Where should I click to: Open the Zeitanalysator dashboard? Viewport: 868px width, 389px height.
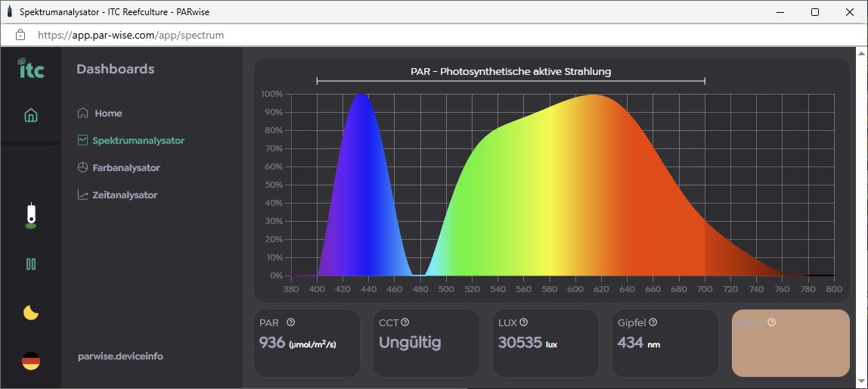click(125, 195)
